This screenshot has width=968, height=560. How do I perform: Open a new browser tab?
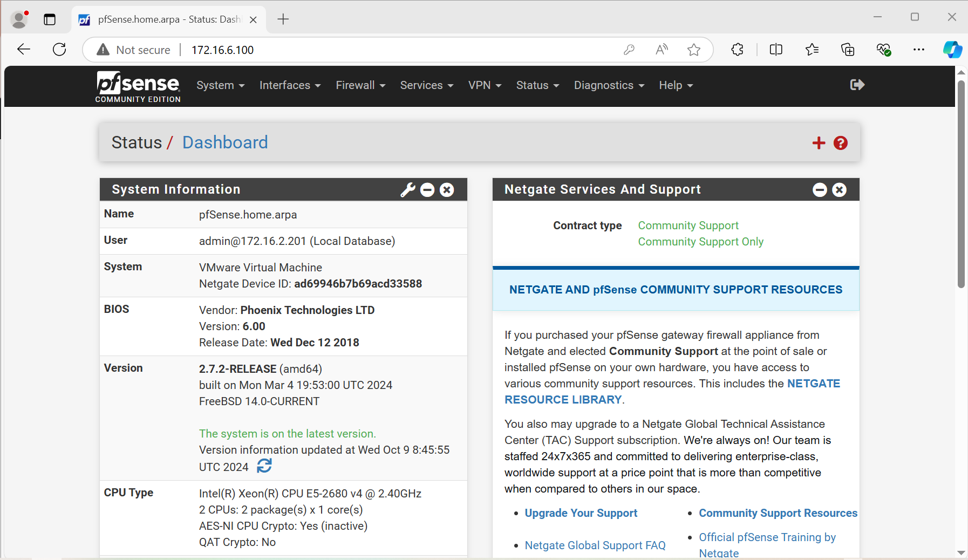point(283,19)
